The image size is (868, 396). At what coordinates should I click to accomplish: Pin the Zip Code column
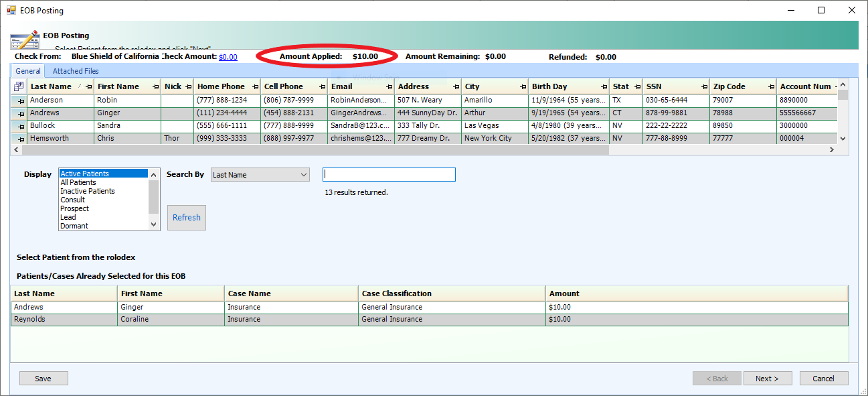click(x=772, y=87)
